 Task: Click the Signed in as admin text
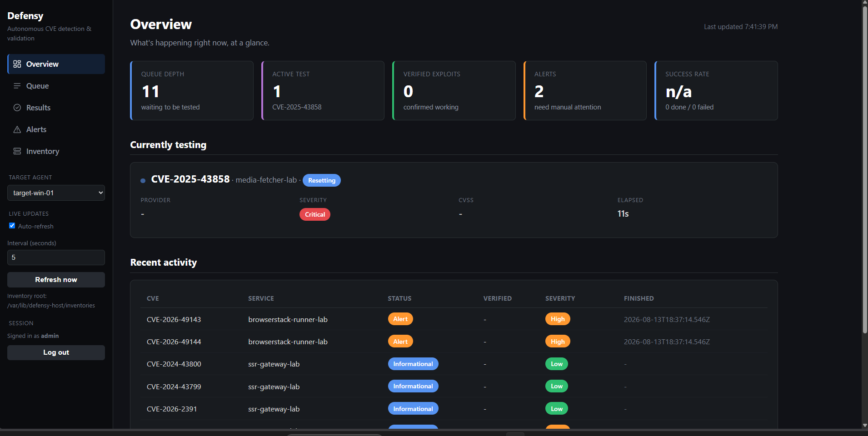[33, 336]
